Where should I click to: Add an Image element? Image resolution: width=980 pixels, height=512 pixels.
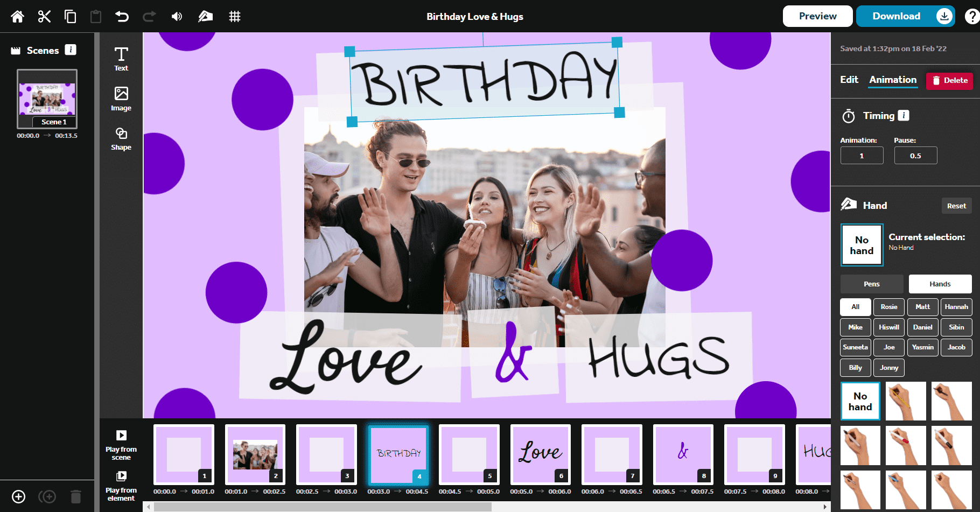point(121,99)
